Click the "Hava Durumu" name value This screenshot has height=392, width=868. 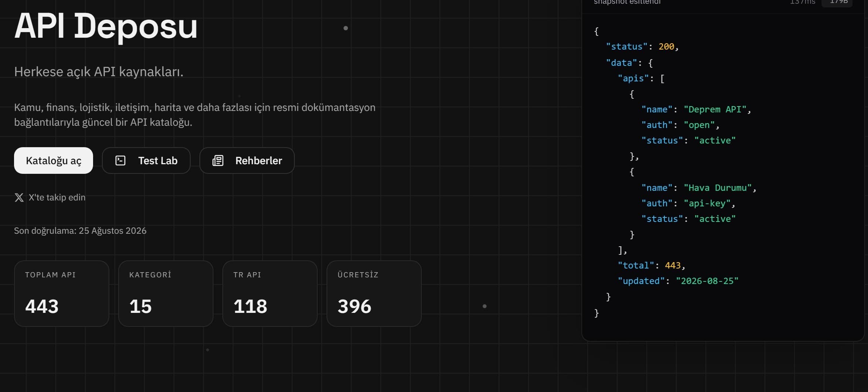click(x=717, y=188)
